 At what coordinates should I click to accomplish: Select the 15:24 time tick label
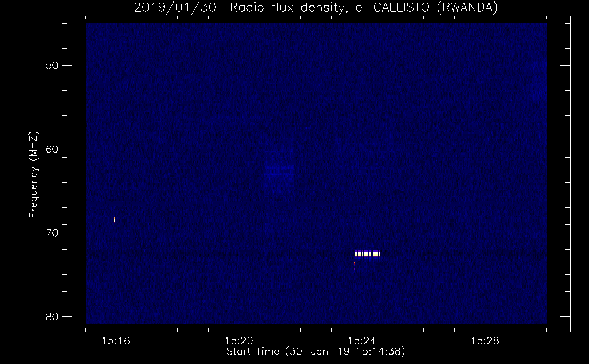pos(362,341)
